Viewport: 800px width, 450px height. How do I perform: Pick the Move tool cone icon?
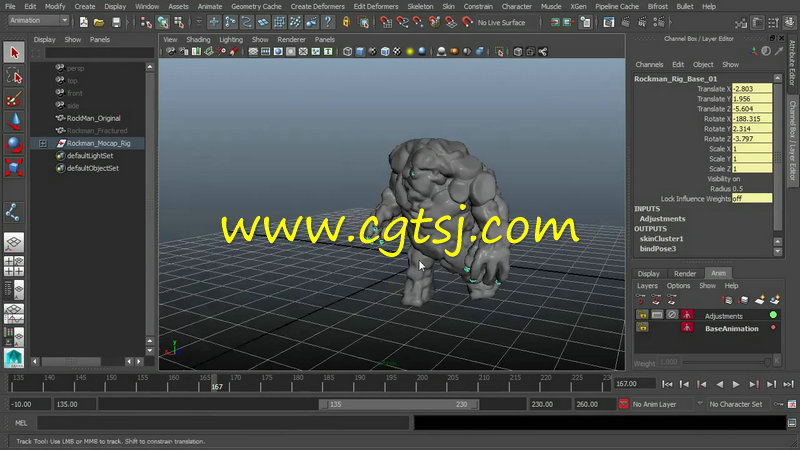tap(14, 121)
